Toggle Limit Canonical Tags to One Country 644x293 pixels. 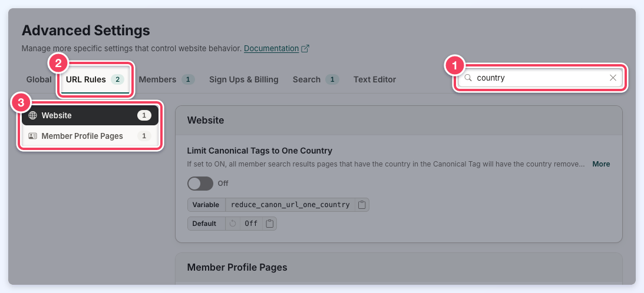[200, 184]
